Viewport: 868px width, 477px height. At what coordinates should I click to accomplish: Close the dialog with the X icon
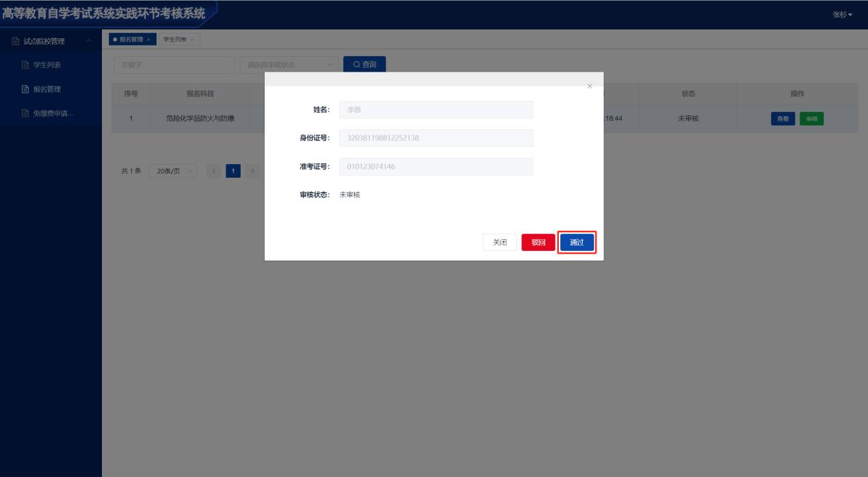point(590,86)
